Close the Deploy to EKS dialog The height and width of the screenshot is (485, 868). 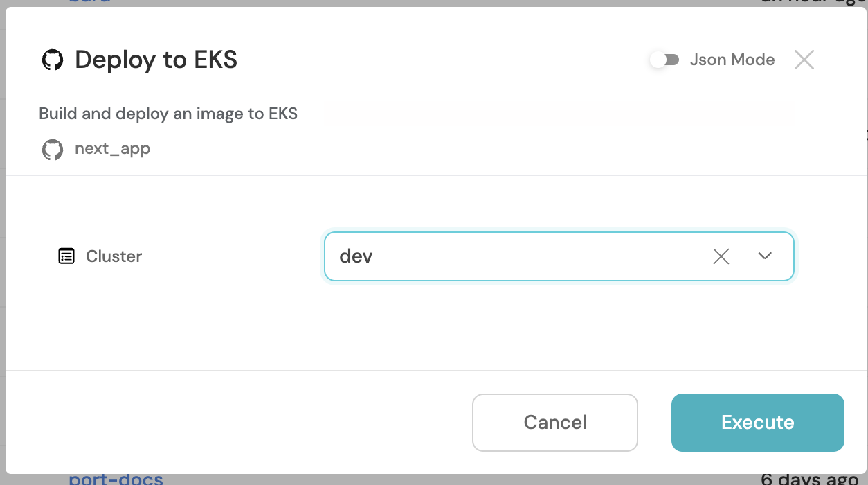(804, 60)
